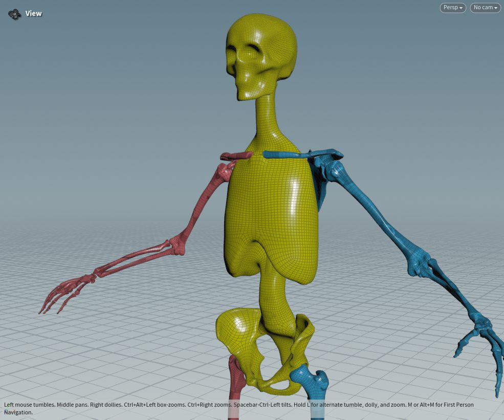
Task: Open the Persp viewport dropdown
Action: point(453,8)
